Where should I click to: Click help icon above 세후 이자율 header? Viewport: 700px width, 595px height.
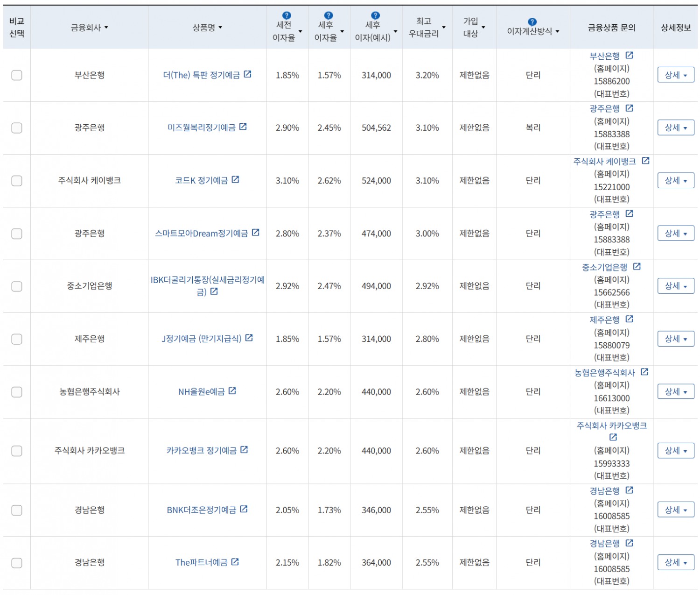click(x=329, y=16)
